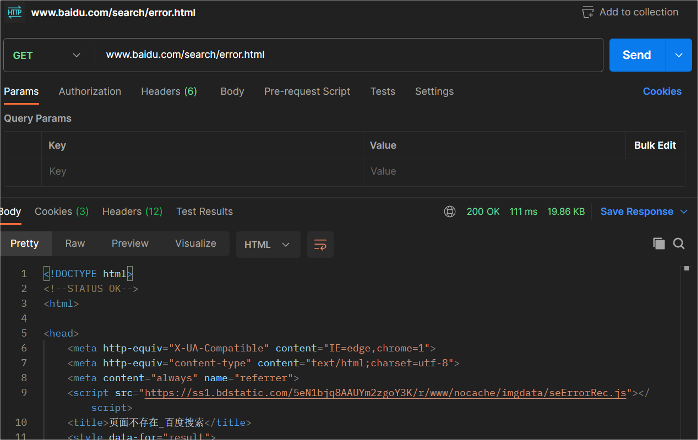
Task: Click the <html> tag on line 3
Action: click(x=61, y=304)
